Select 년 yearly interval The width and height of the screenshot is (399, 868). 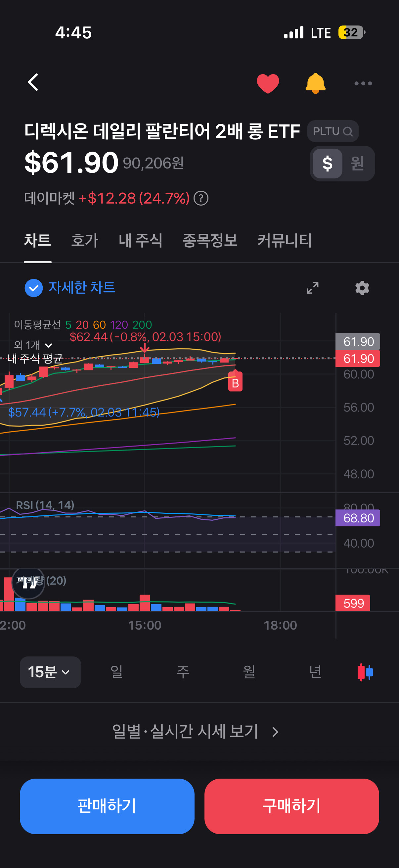pyautogui.click(x=315, y=672)
